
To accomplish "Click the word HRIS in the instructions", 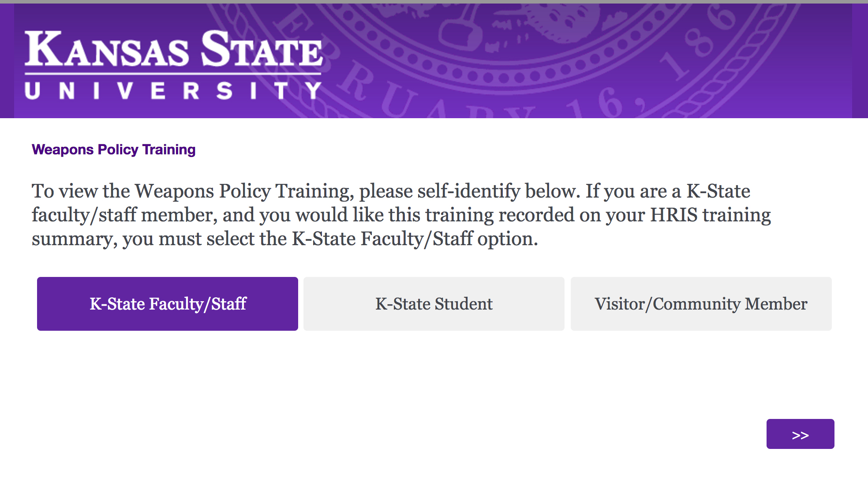I will (674, 215).
